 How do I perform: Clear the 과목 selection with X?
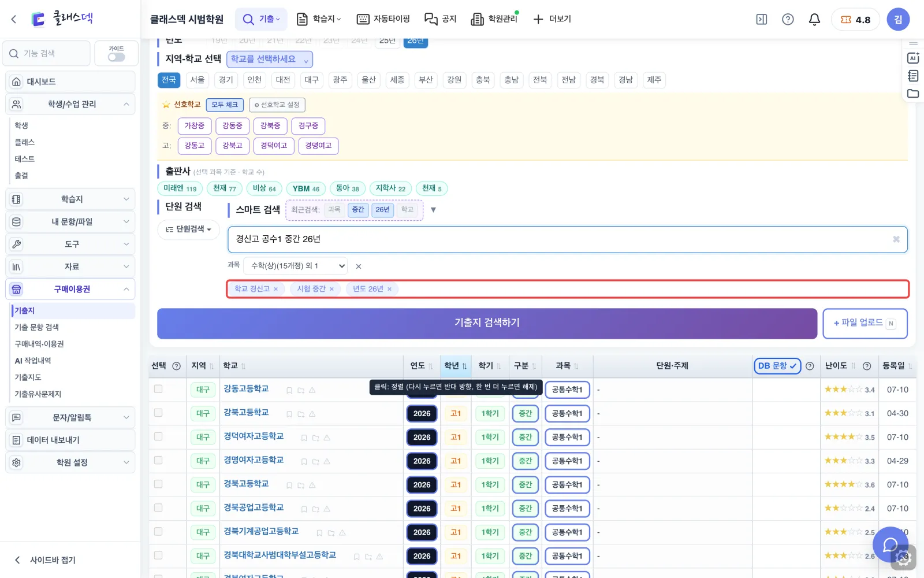pyautogui.click(x=359, y=266)
